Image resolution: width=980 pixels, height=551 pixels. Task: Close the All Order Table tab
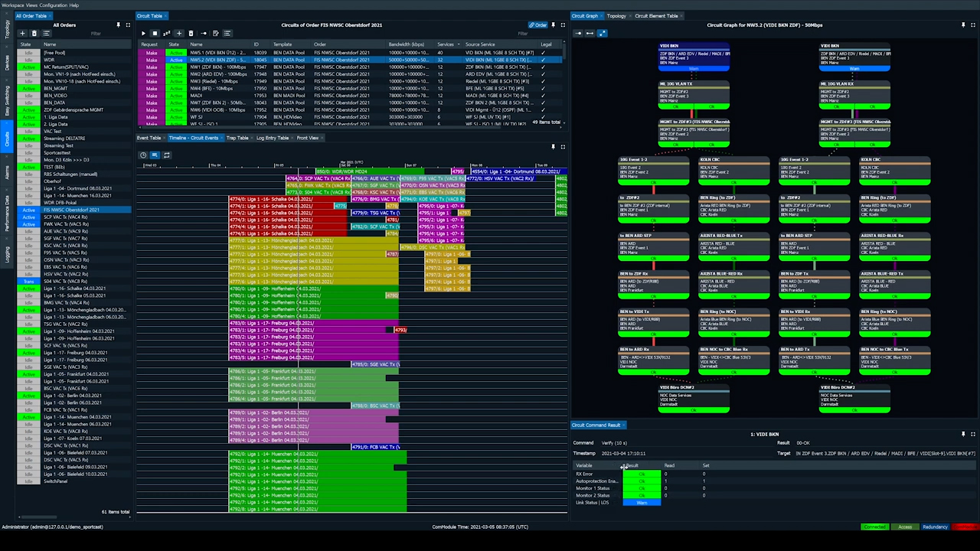pyautogui.click(x=51, y=15)
